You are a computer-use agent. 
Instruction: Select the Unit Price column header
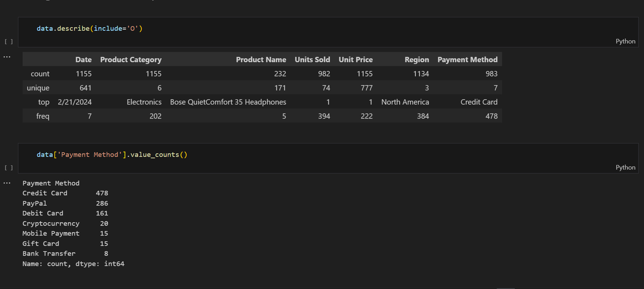coord(356,60)
